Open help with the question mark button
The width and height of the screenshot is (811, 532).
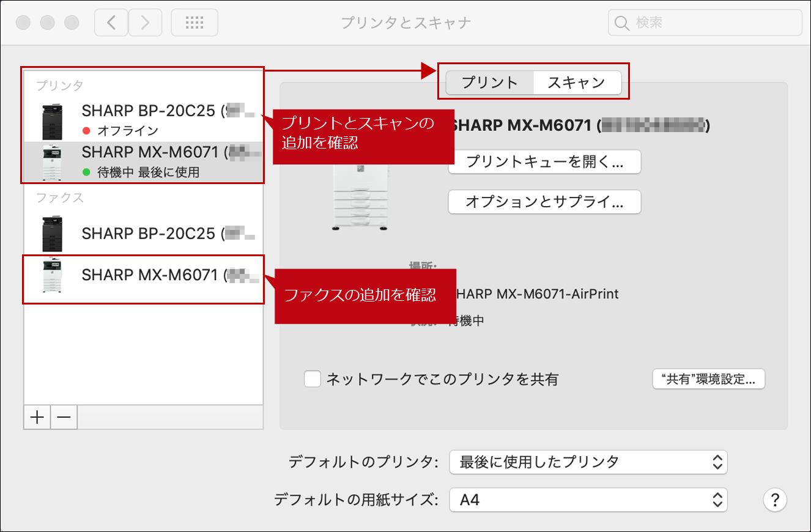(x=775, y=500)
